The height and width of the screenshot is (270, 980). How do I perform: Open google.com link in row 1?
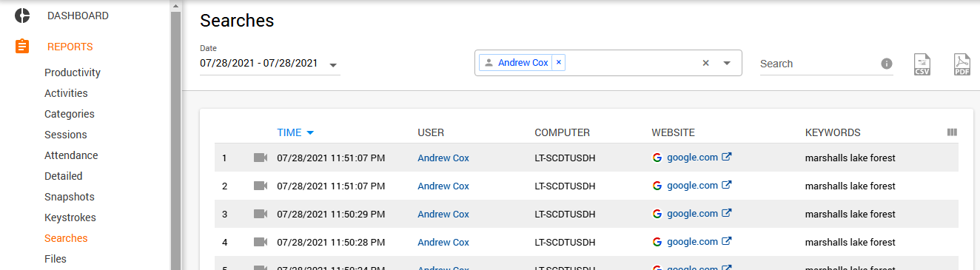pyautogui.click(x=692, y=157)
